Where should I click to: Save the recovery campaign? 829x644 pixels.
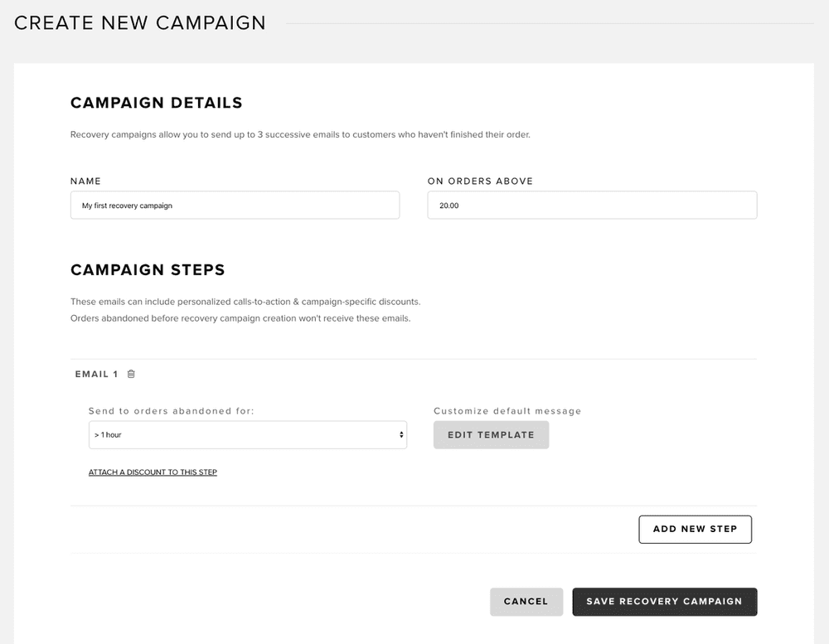pyautogui.click(x=664, y=602)
